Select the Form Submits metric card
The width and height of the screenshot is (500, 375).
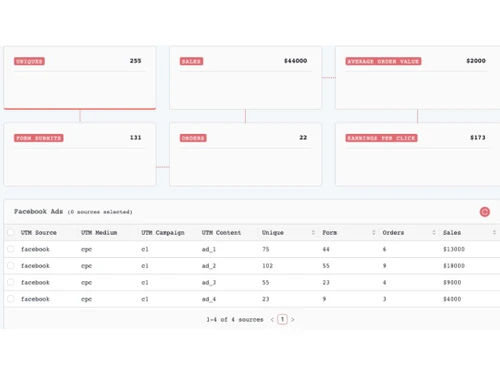(80, 154)
